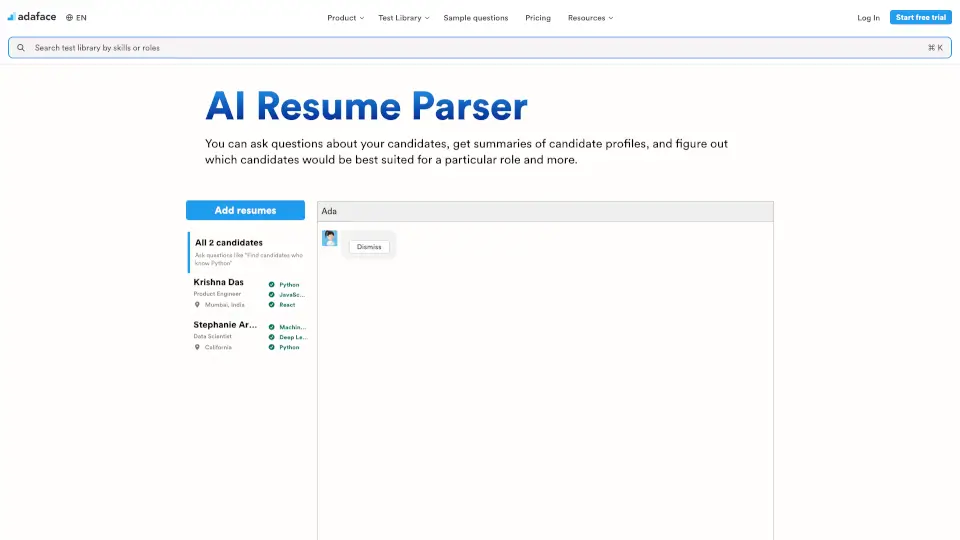This screenshot has width=960, height=540.
Task: Click the React skill tag
Action: click(287, 305)
